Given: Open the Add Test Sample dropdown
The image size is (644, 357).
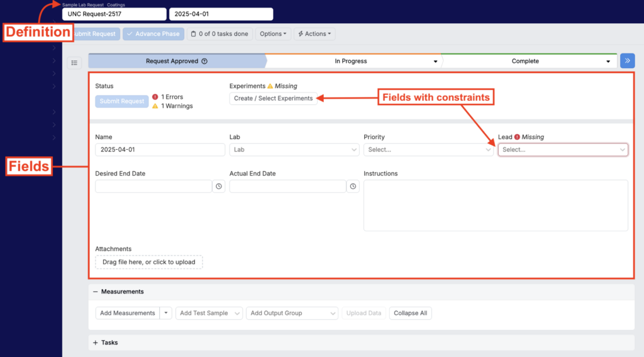Looking at the screenshot, I should point(209,313).
